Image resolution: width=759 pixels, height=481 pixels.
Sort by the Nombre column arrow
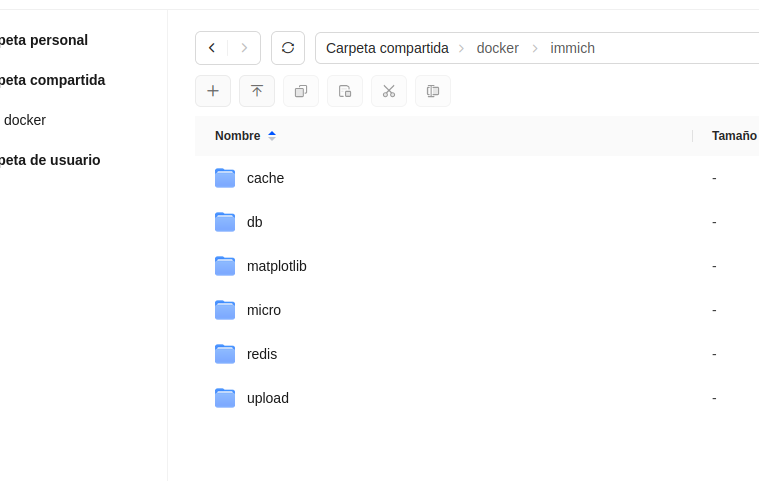[x=272, y=136]
